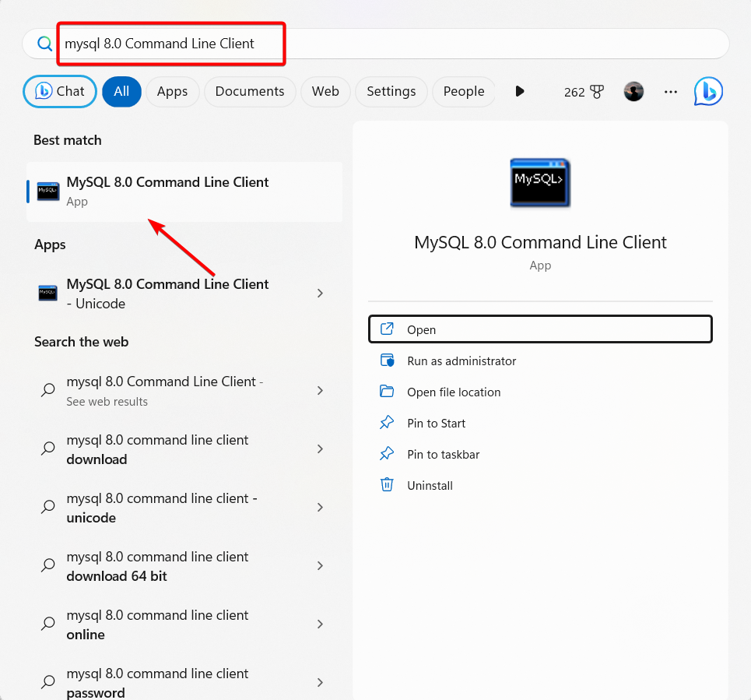The image size is (751, 700).
Task: Switch to the Apps filter tab
Action: click(173, 92)
